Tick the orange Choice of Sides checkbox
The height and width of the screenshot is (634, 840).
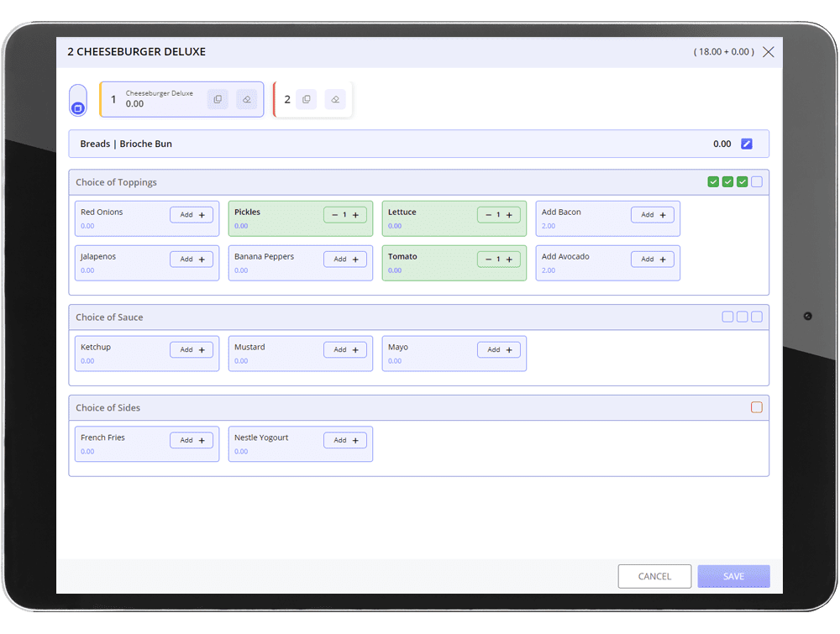(756, 406)
